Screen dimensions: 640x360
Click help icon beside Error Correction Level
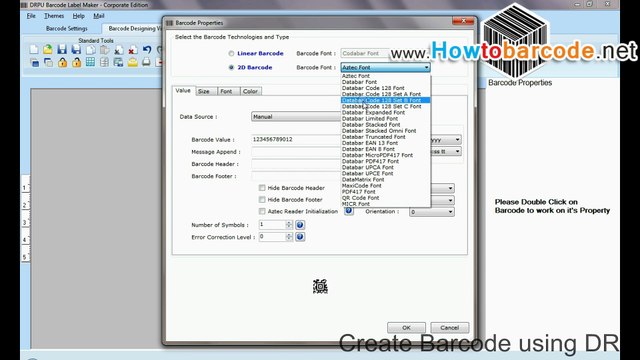pyautogui.click(x=300, y=237)
